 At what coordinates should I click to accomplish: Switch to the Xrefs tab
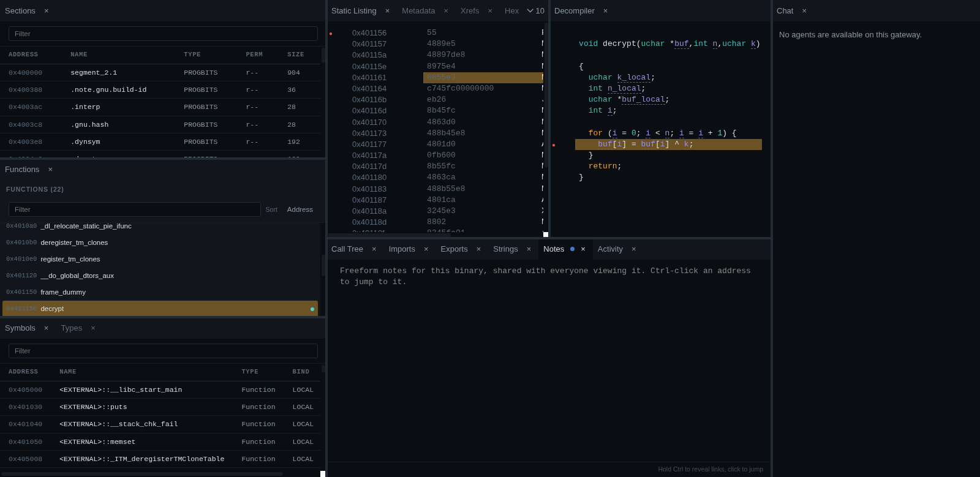[x=470, y=11]
